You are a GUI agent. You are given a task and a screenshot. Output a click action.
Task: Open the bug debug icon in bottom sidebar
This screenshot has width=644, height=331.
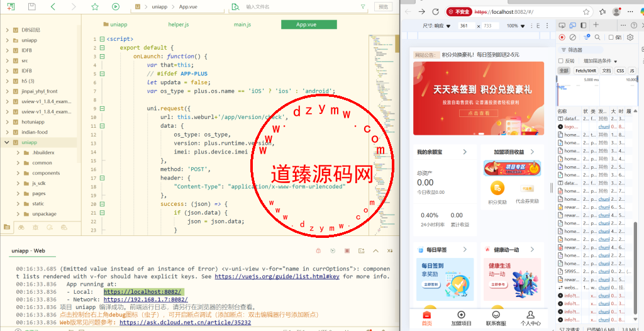point(35,227)
